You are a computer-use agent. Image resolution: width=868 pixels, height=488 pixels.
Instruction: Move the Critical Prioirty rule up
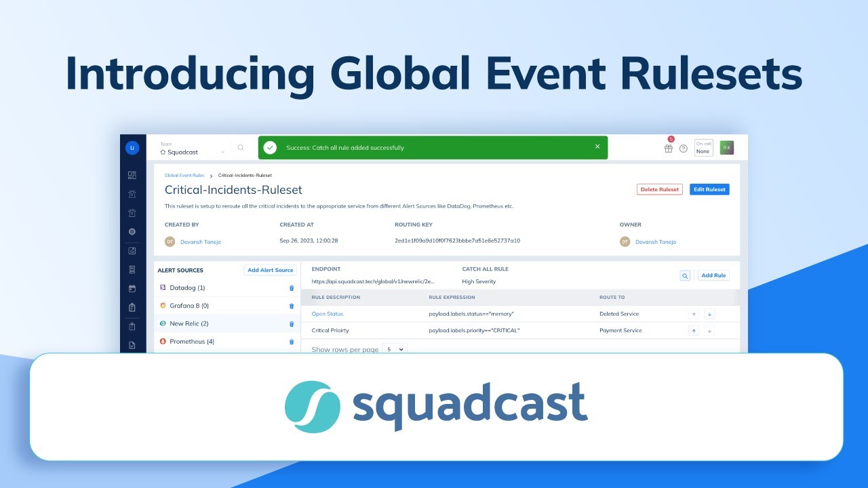point(694,331)
